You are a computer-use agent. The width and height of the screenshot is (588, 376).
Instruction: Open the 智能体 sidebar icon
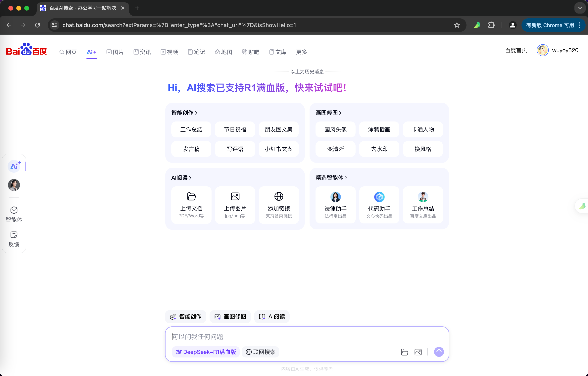14,214
